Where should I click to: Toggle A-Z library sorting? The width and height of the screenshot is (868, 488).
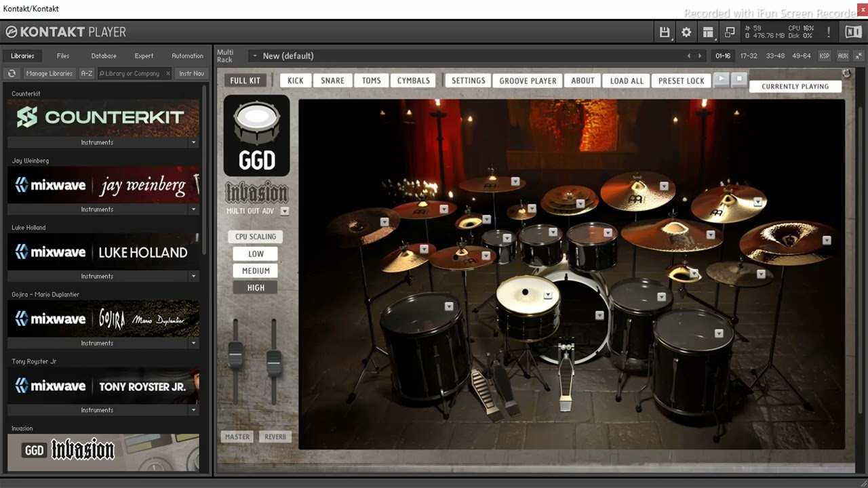(87, 73)
